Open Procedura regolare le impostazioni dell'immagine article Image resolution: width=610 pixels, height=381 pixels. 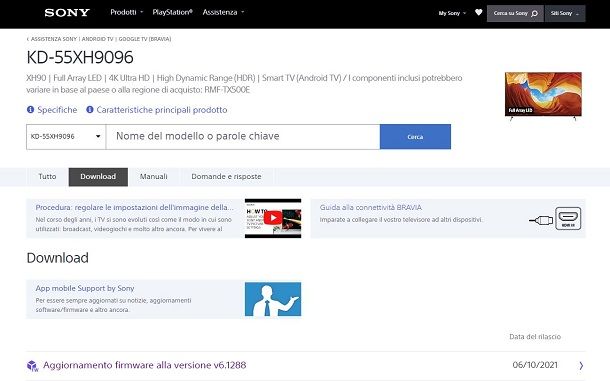(x=135, y=207)
